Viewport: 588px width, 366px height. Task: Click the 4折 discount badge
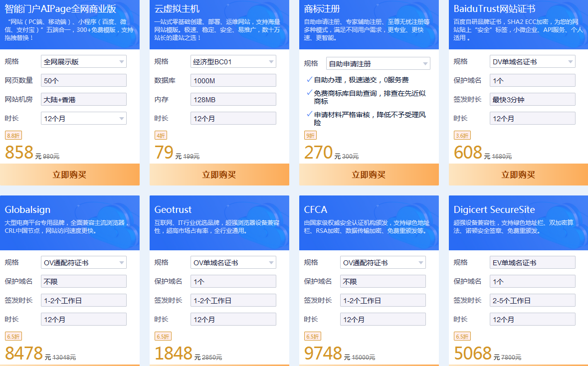click(x=161, y=135)
